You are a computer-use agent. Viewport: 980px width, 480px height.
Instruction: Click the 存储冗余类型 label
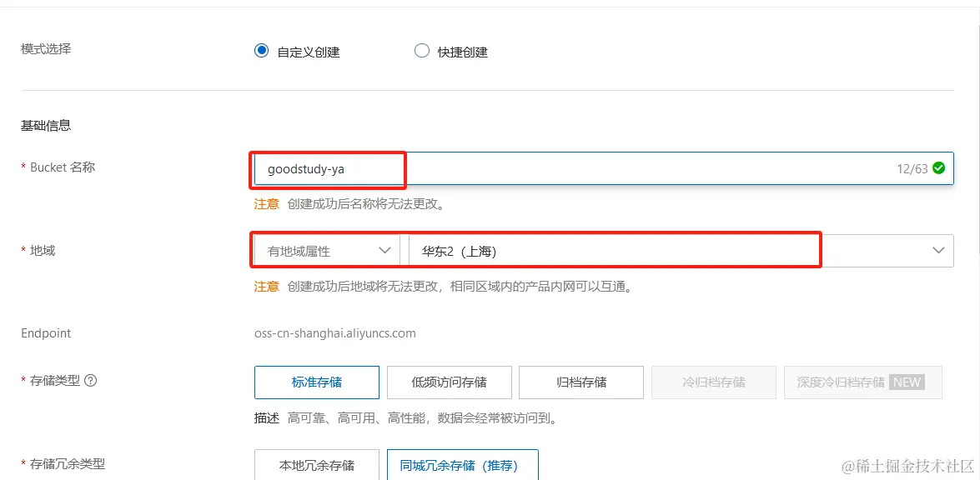coord(68,464)
